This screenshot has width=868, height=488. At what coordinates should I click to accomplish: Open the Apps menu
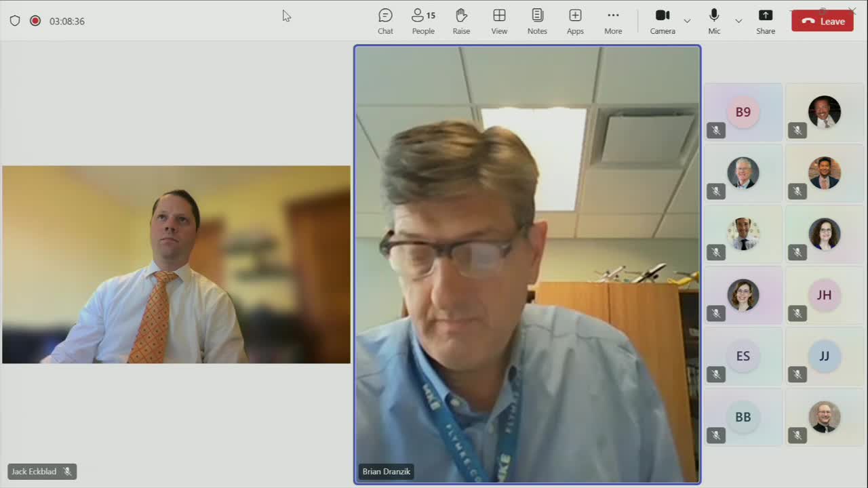coord(575,21)
